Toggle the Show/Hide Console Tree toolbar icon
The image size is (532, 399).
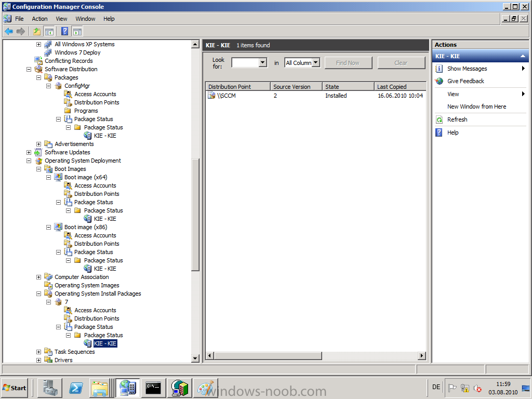pyautogui.click(x=49, y=32)
